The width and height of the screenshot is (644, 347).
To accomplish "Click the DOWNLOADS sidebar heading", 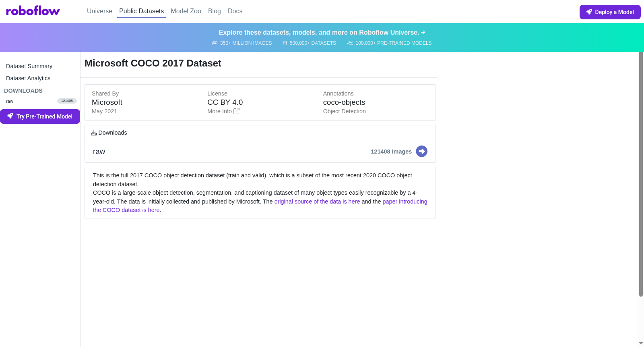I will tap(23, 91).
